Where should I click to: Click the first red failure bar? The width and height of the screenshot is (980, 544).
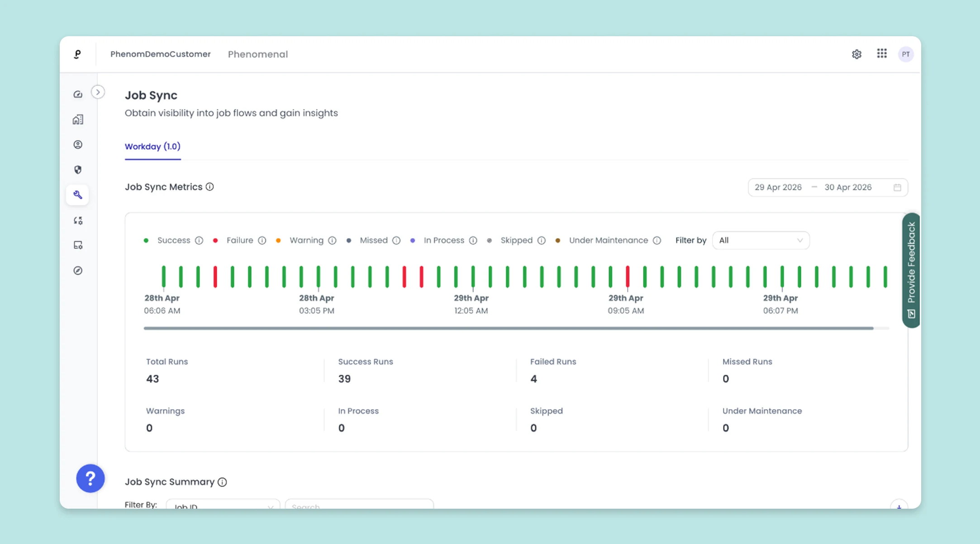[x=215, y=277]
